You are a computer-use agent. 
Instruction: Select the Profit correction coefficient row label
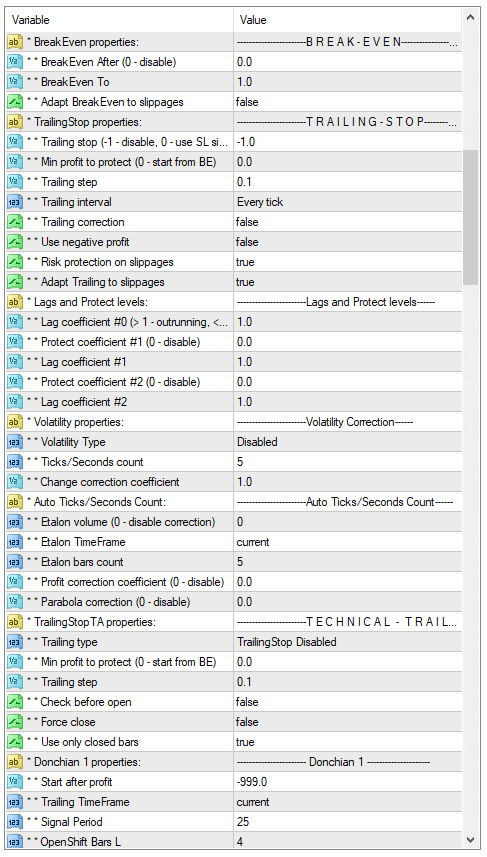(x=126, y=582)
